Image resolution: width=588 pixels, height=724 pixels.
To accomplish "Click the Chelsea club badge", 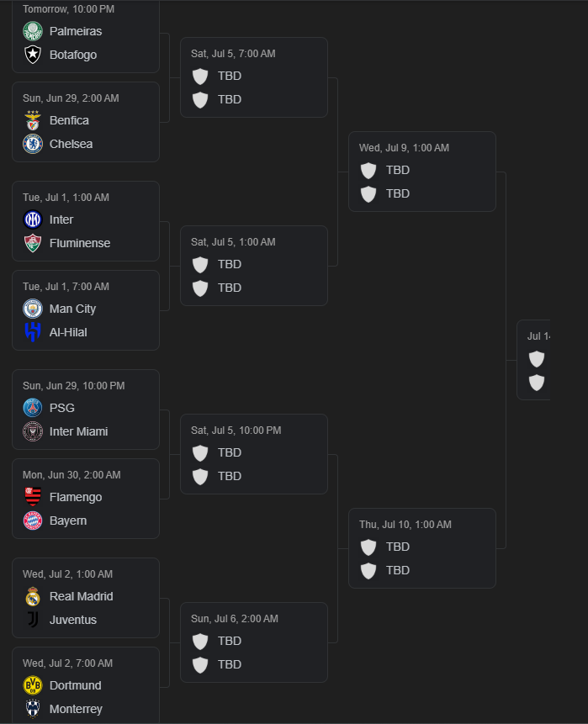I will tap(33, 144).
